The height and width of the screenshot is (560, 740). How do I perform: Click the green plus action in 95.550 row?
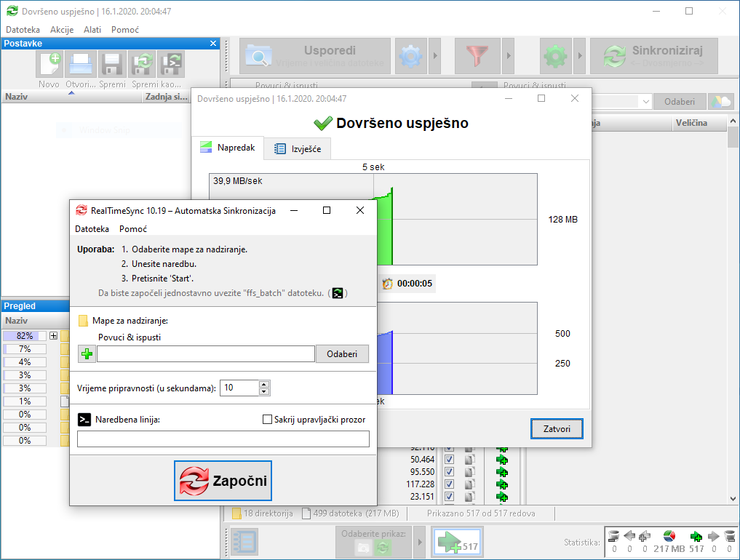(502, 472)
